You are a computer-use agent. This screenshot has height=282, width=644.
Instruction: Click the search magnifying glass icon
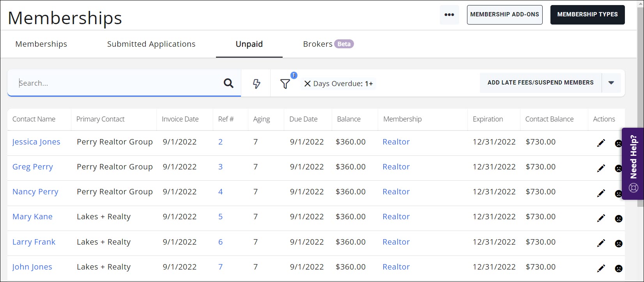[228, 83]
